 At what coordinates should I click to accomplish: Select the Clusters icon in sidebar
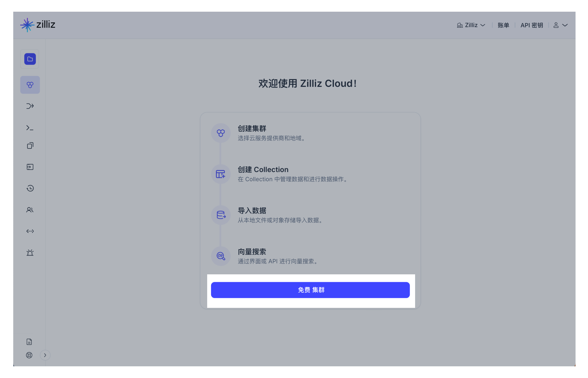point(30,85)
